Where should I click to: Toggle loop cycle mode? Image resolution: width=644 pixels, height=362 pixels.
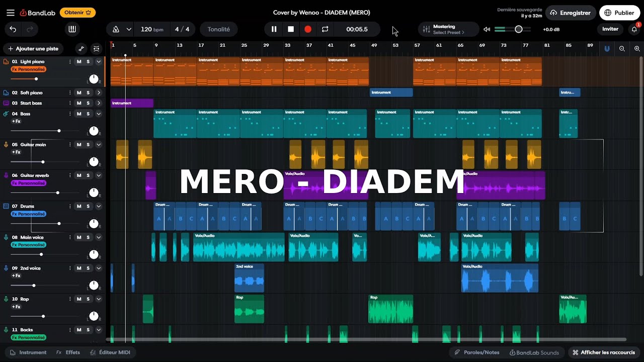coord(325,29)
